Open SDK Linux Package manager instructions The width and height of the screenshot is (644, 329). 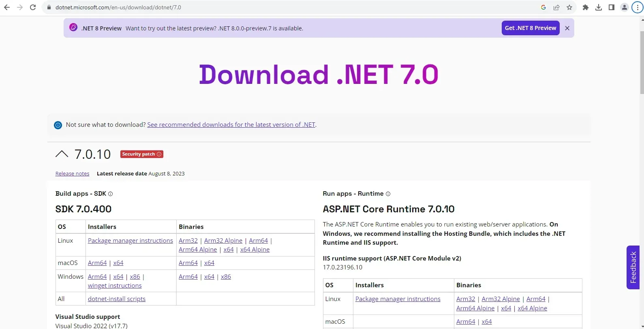[x=130, y=241]
